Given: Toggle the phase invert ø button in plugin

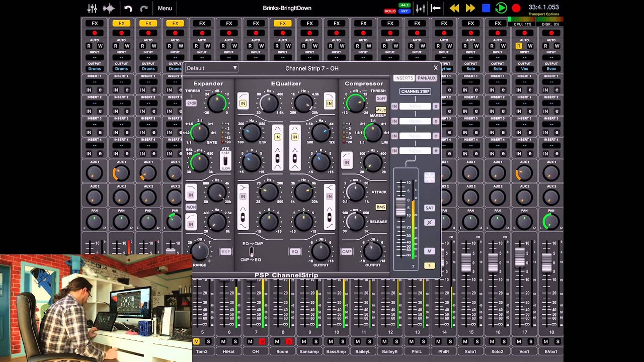Looking at the screenshot, I should (x=429, y=222).
